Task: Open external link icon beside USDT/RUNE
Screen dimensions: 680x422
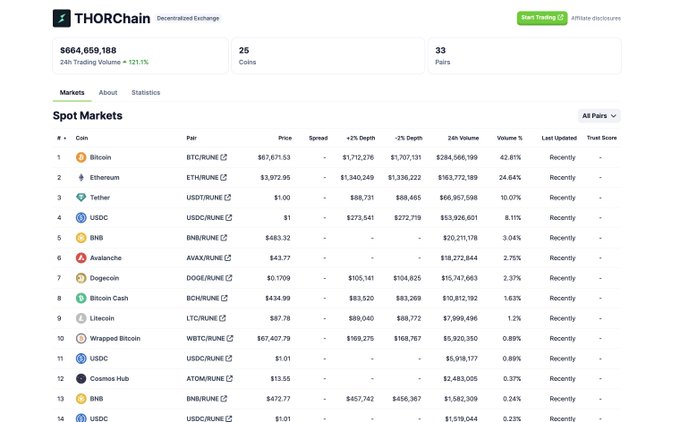Action: click(228, 197)
